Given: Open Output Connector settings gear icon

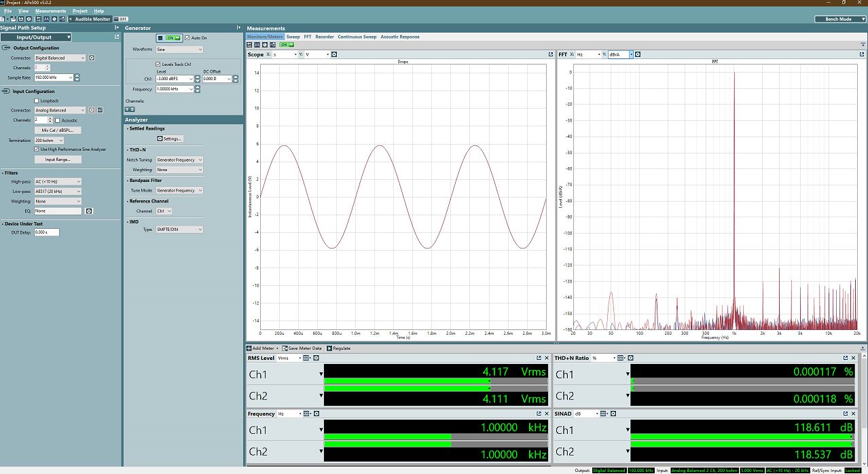Looking at the screenshot, I should tap(92, 58).
